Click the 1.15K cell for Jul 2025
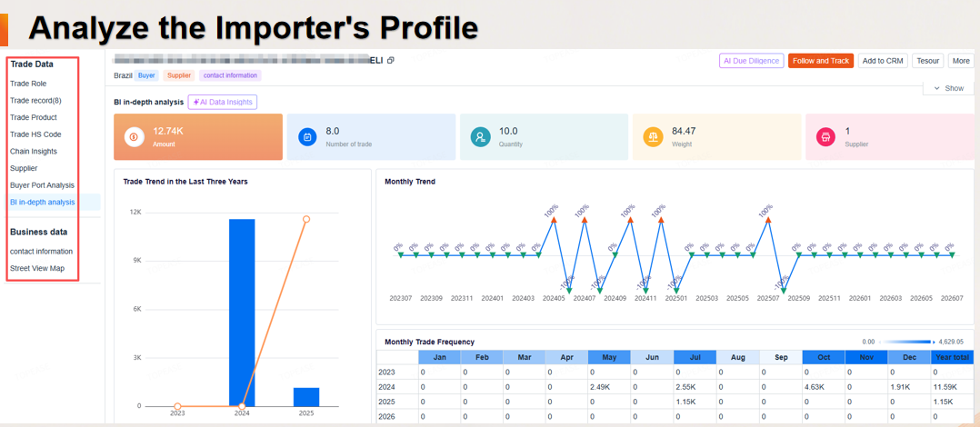 coord(695,402)
